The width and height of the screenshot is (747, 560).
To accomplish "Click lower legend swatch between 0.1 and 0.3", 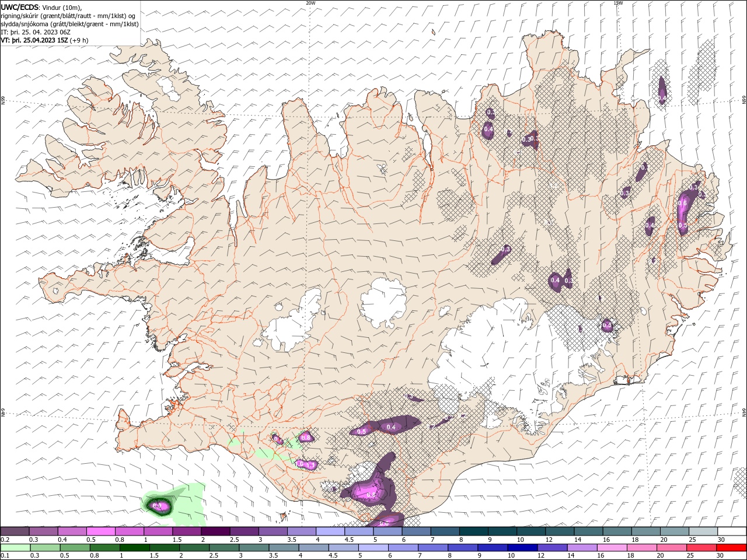I will point(15,548).
